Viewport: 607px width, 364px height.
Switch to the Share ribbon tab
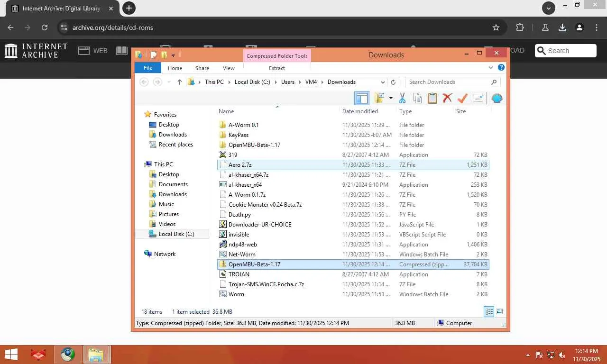[x=202, y=68]
